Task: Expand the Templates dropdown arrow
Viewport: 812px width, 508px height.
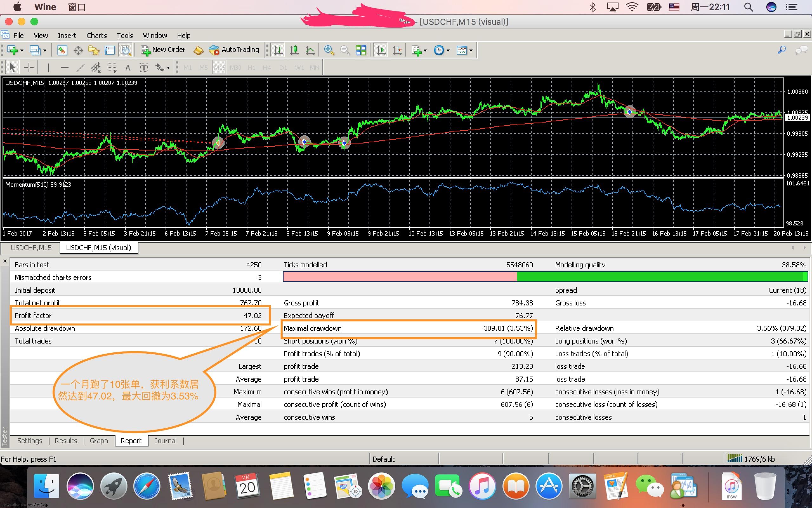Action: (x=471, y=50)
